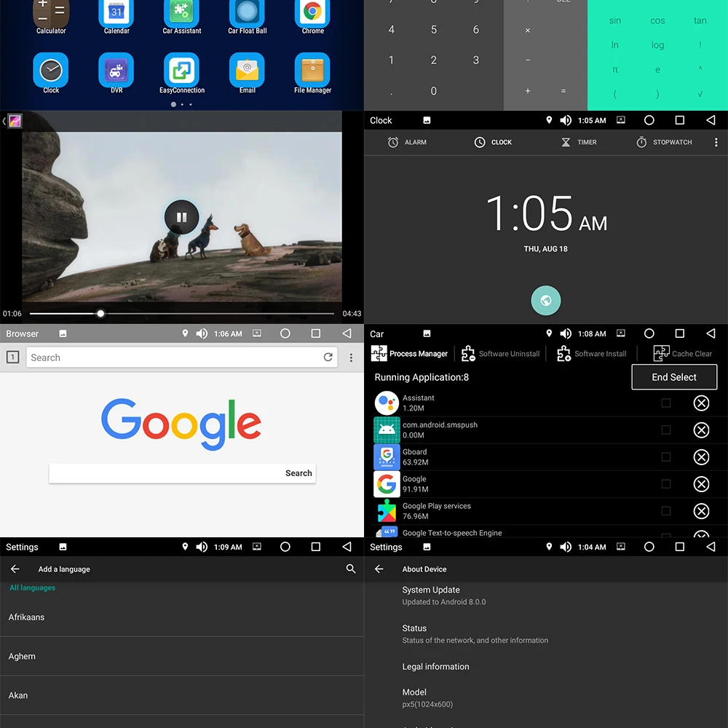Open the Software Install tab
This screenshot has height=728, width=728.
591,354
